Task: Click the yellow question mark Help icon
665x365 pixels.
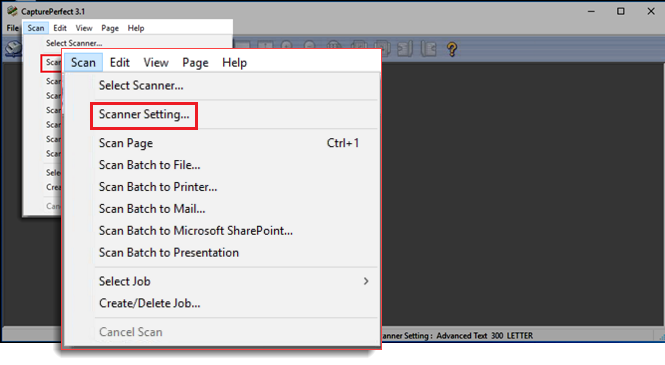Action: pyautogui.click(x=452, y=49)
